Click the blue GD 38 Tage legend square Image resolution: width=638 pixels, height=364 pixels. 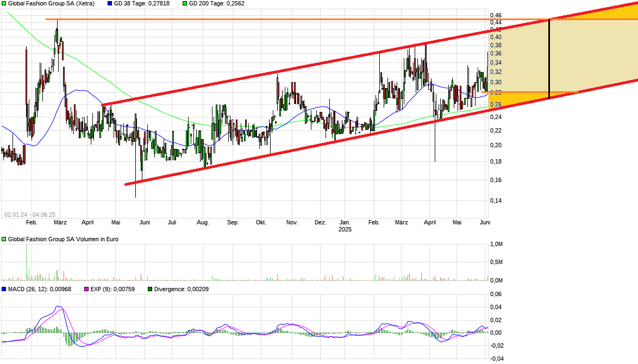pos(110,3)
